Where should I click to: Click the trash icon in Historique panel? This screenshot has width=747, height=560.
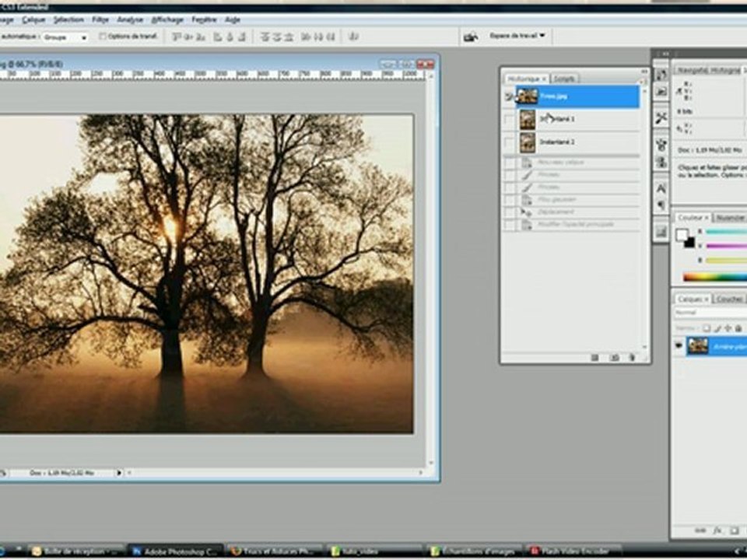pyautogui.click(x=632, y=357)
